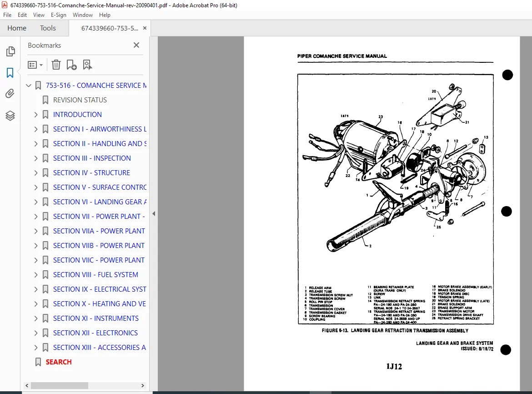This screenshot has height=394, width=532.
Task: Click the Adobe Acrobat app icon in title bar
Action: click(x=5, y=5)
